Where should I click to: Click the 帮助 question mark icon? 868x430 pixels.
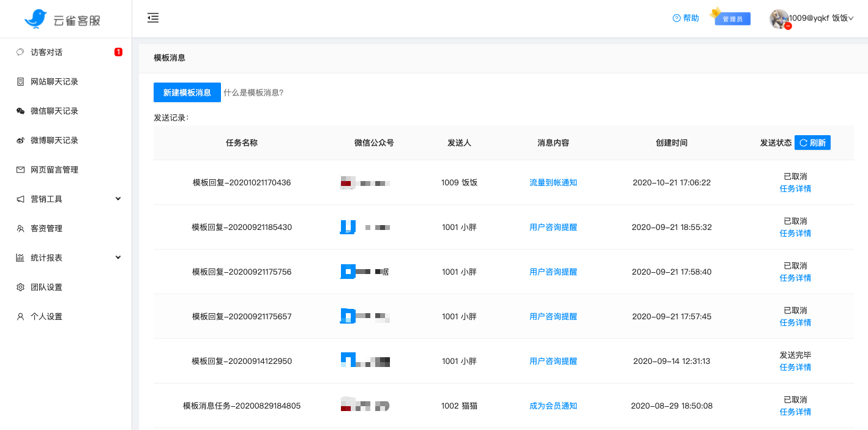tap(676, 18)
